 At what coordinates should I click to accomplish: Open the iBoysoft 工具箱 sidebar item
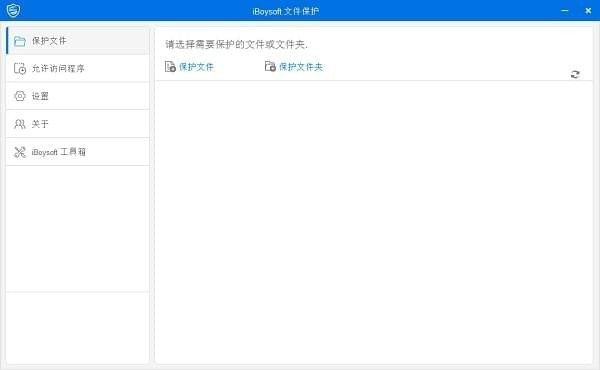pos(78,152)
